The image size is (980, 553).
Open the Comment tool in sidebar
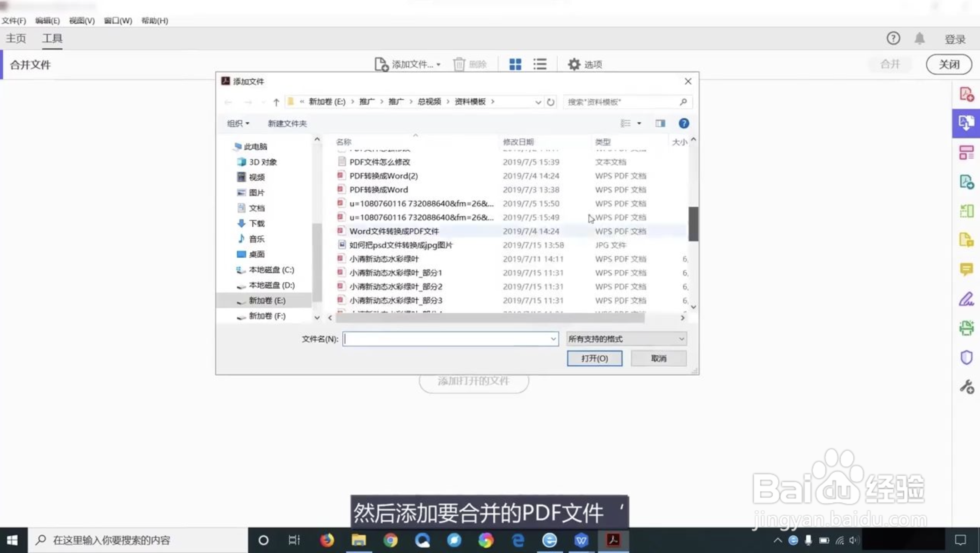point(967,269)
